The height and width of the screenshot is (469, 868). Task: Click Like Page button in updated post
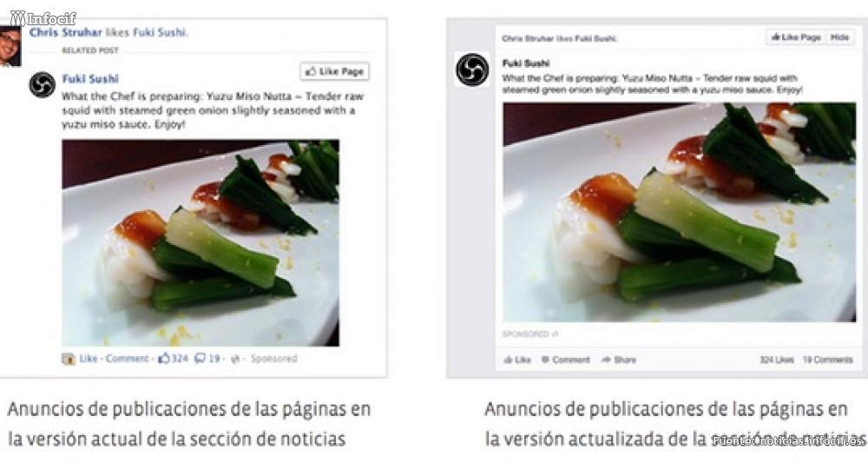tap(796, 37)
